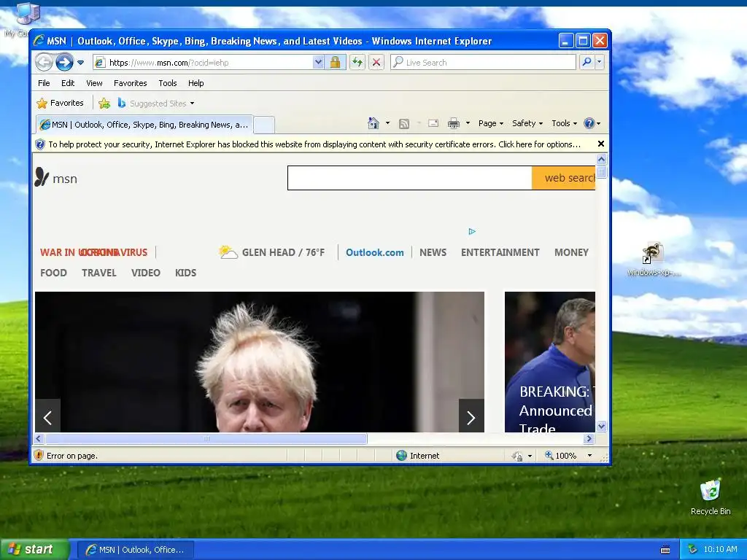The height and width of the screenshot is (560, 747).
Task: Open a new blank tab
Action: point(264,125)
